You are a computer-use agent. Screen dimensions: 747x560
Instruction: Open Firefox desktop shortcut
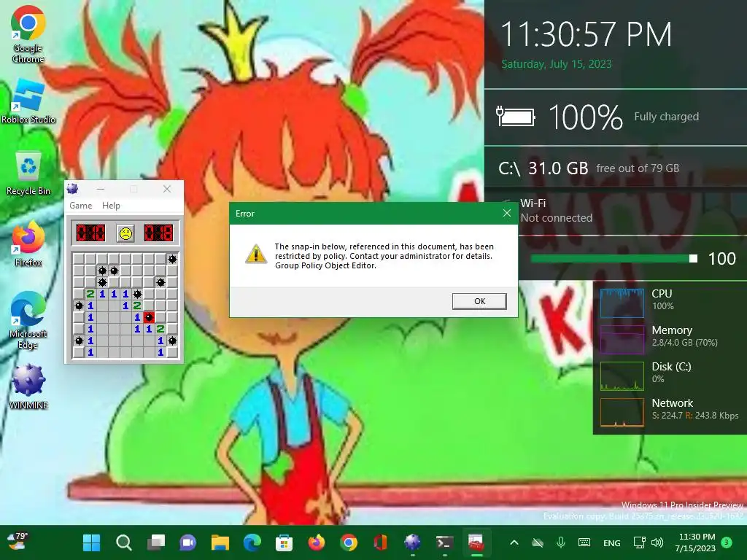point(28,244)
